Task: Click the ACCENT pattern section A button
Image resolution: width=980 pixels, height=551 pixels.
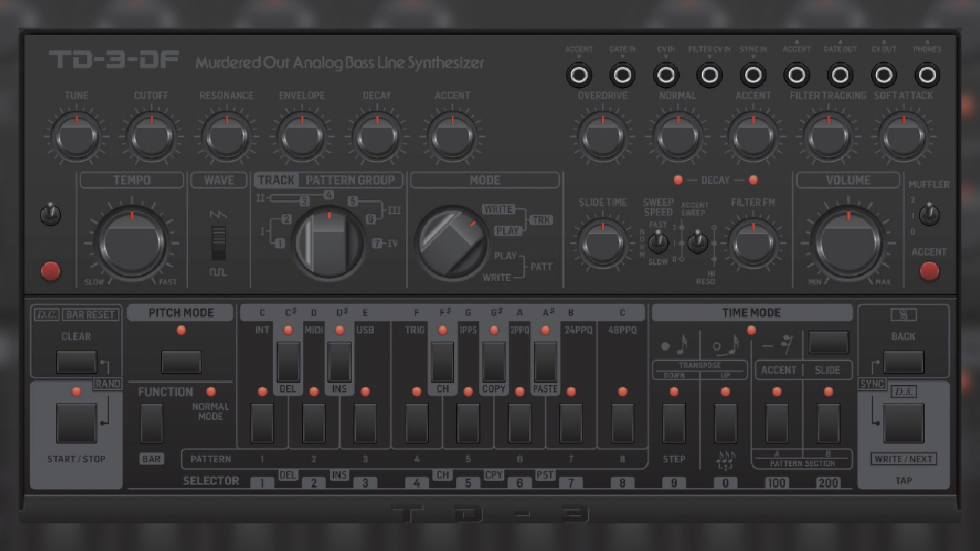Action: [x=777, y=423]
